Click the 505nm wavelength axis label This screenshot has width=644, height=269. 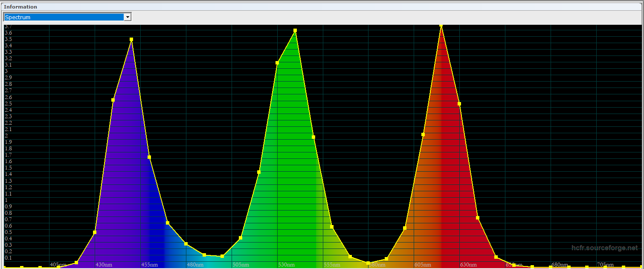pos(241,265)
